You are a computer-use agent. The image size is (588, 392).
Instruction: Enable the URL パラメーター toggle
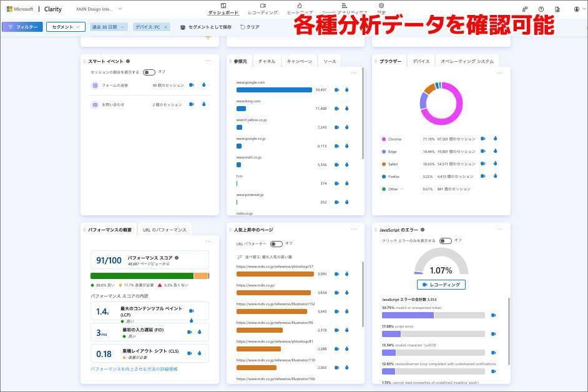tap(276, 244)
